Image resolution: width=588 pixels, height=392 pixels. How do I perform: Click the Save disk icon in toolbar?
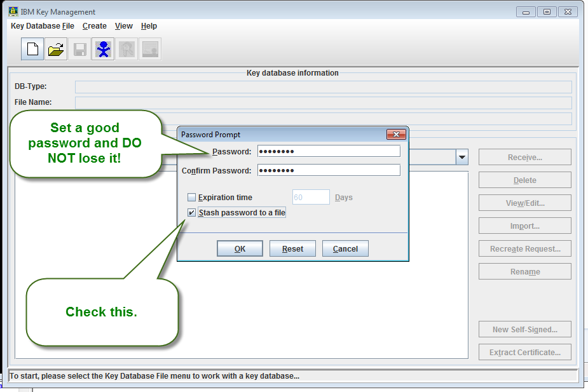pyautogui.click(x=79, y=48)
